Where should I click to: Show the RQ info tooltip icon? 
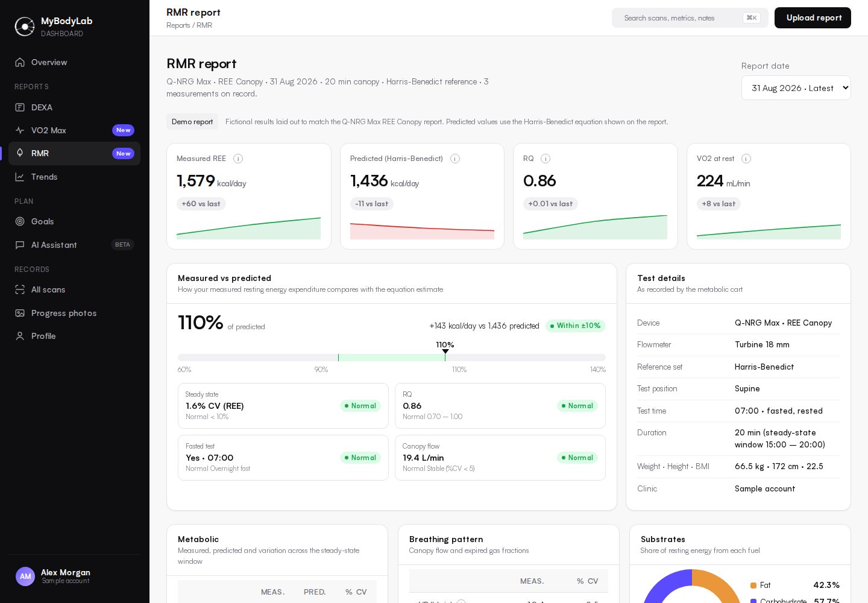(546, 159)
